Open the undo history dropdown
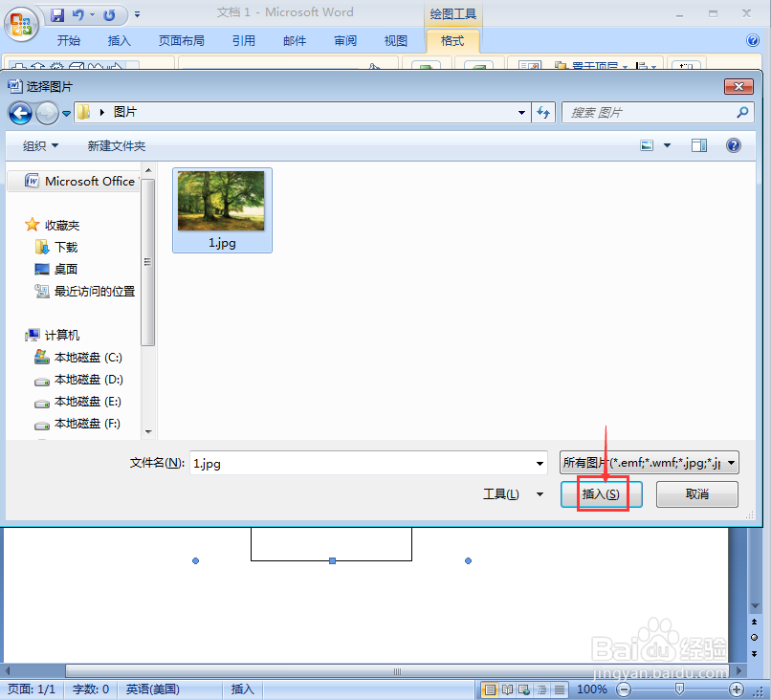The image size is (771, 700). pos(93,14)
